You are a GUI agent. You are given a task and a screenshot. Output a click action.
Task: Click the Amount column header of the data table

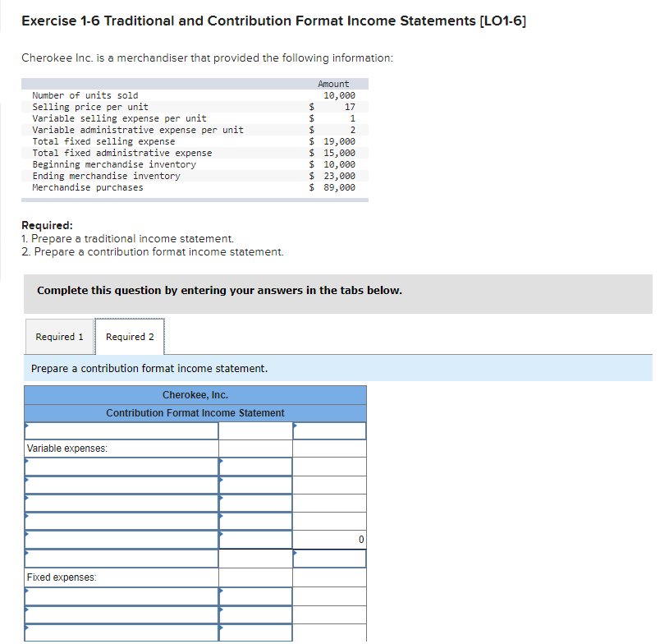point(331,83)
